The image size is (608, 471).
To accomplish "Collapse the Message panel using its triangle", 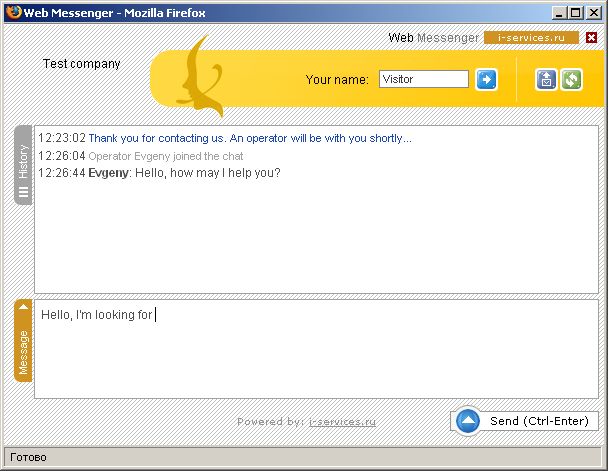I will click(24, 308).
